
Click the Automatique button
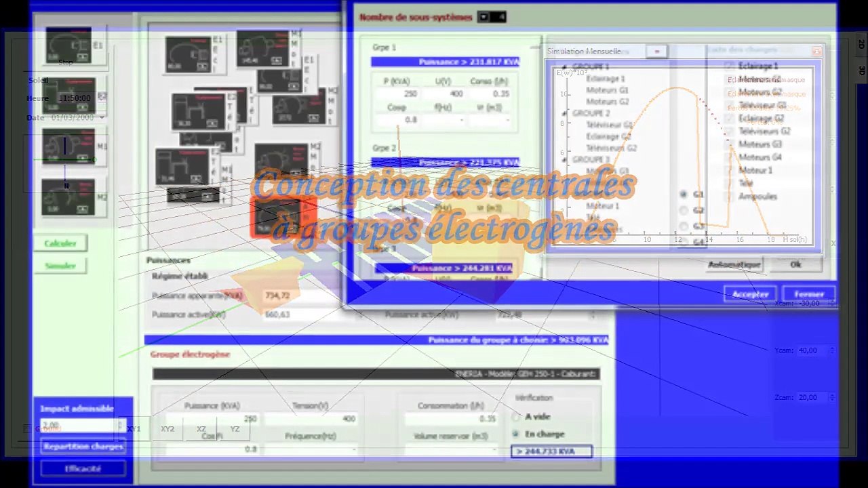(x=735, y=264)
